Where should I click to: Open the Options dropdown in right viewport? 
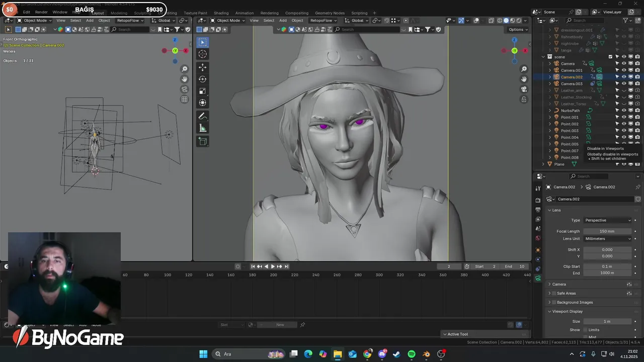519,29
